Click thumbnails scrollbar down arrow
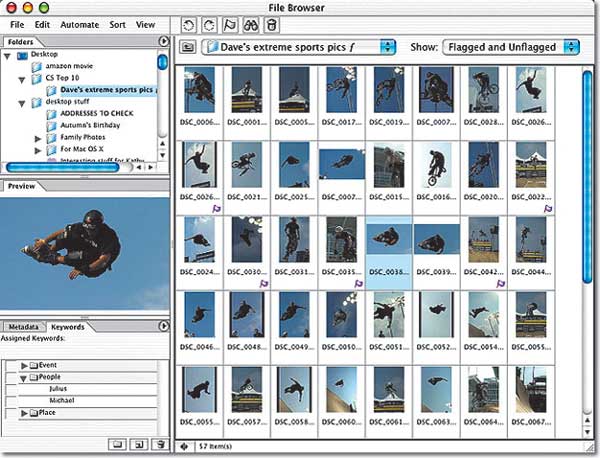The image size is (600, 458). point(587,432)
